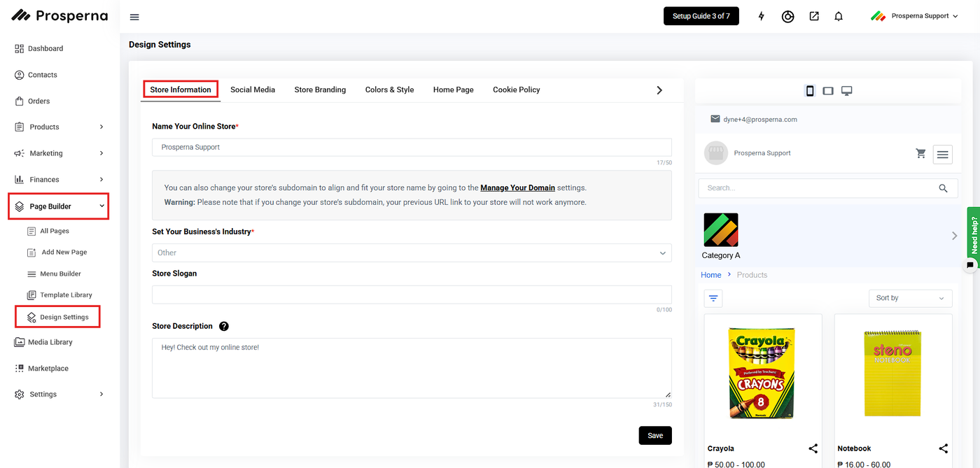This screenshot has height=468, width=980.
Task: Open store in new window icon
Action: (814, 16)
